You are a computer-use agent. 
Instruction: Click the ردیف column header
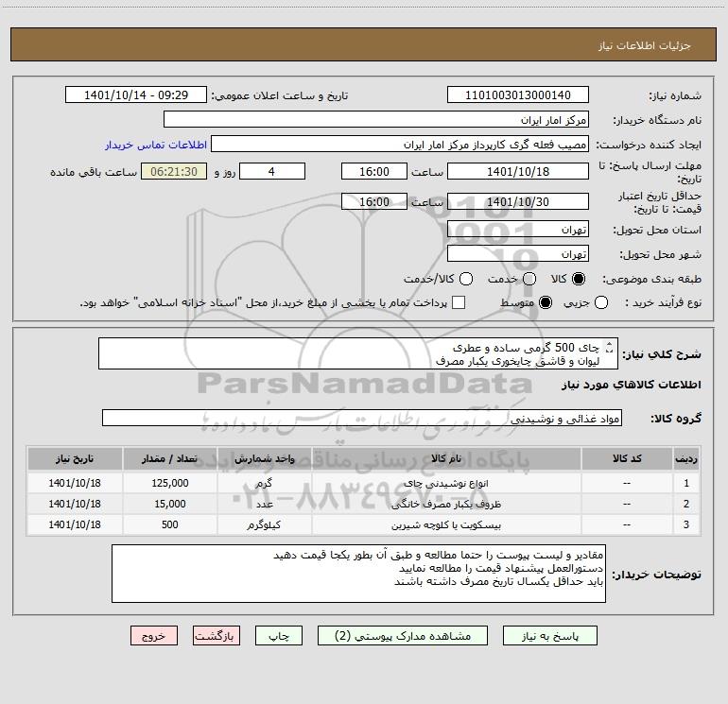tap(686, 458)
